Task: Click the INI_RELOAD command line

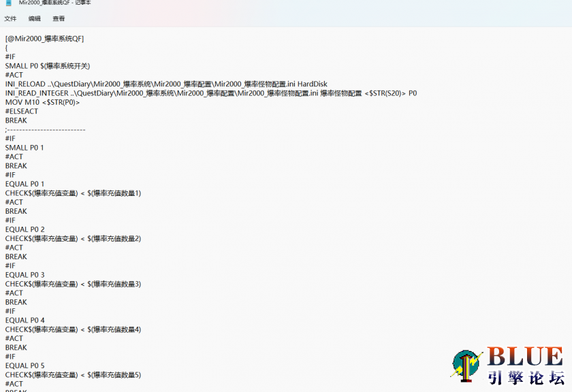Action: [166, 84]
